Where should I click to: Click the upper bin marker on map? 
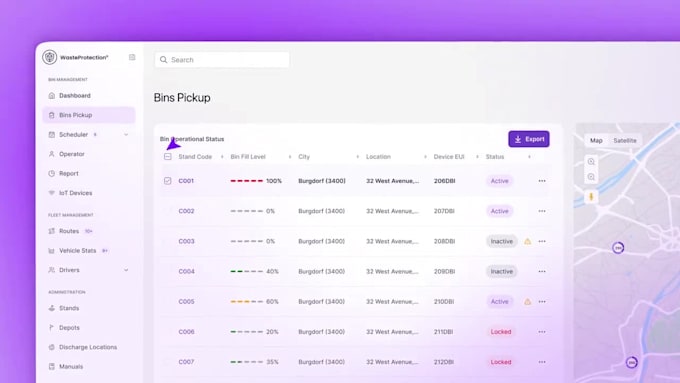[x=618, y=248]
